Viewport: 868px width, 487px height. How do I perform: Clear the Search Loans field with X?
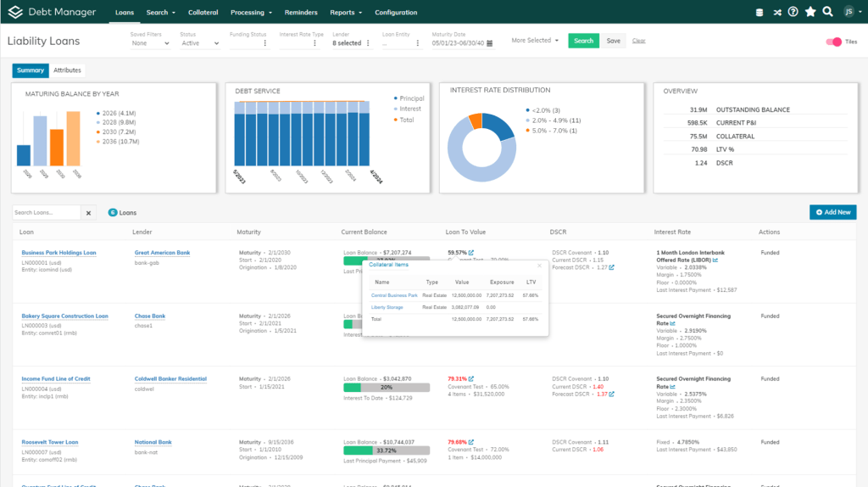point(90,213)
